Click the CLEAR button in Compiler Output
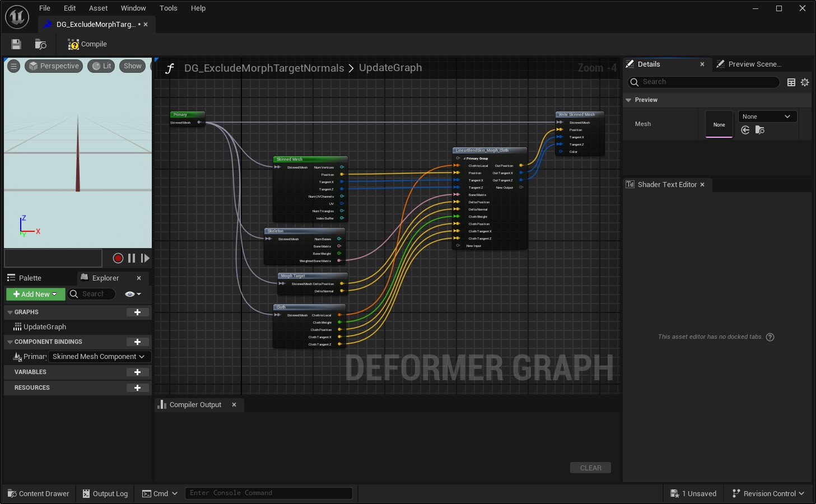This screenshot has height=504, width=816. pyautogui.click(x=590, y=468)
